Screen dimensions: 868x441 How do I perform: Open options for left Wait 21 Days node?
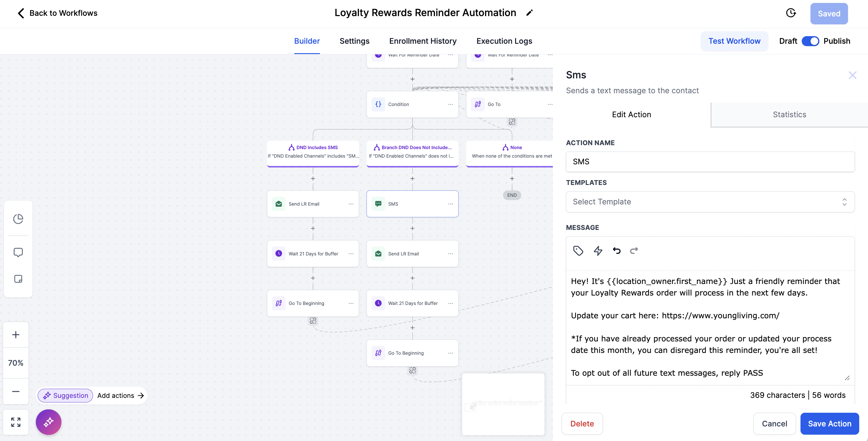(x=351, y=254)
